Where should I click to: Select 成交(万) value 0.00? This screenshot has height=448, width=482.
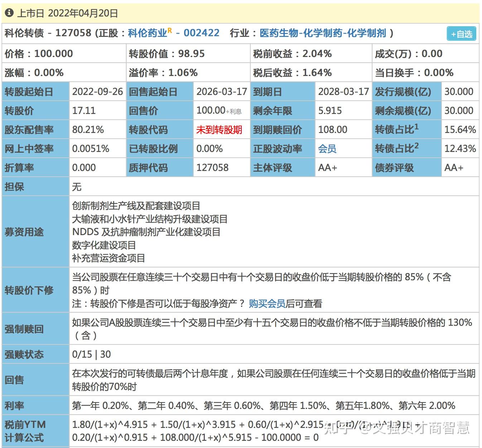pyautogui.click(x=432, y=54)
